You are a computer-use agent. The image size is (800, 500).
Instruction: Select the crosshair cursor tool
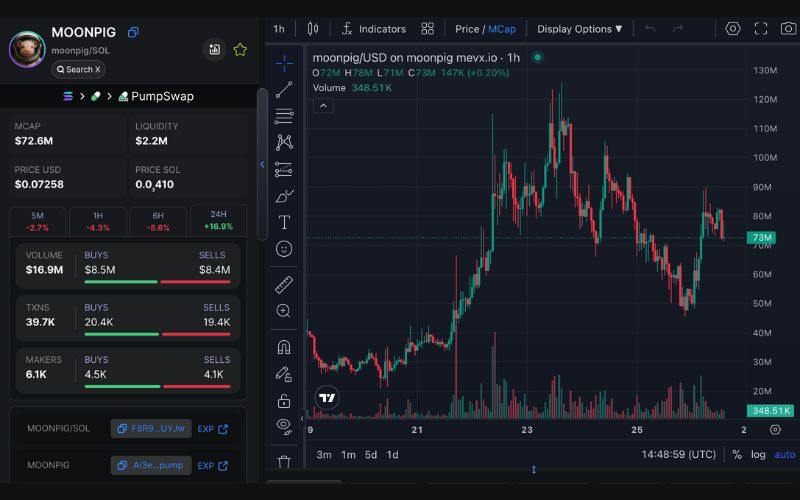pos(284,63)
